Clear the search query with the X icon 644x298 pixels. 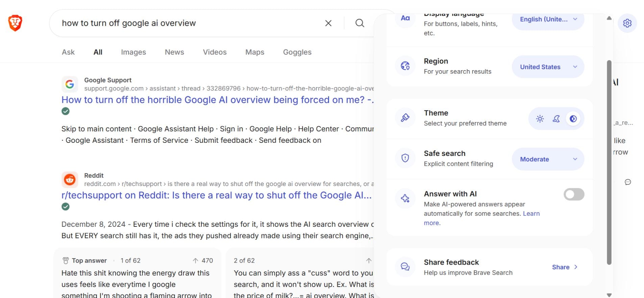[328, 23]
